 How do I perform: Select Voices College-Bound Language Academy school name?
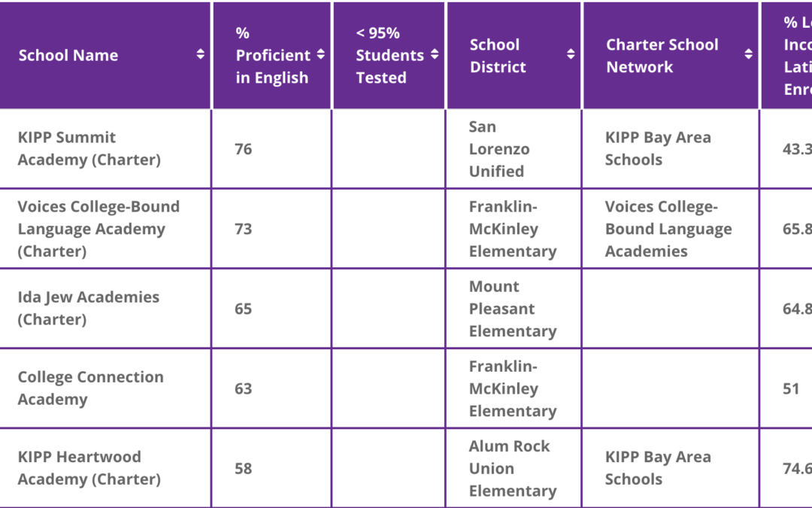[98, 229]
